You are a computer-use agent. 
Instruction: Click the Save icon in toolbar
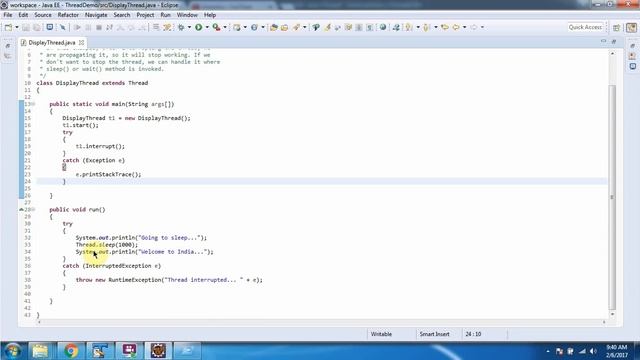26,27
